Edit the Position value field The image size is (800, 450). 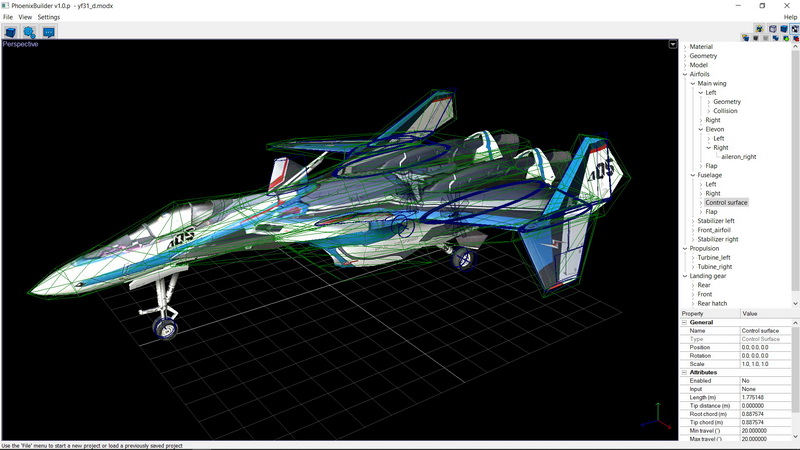(x=765, y=347)
